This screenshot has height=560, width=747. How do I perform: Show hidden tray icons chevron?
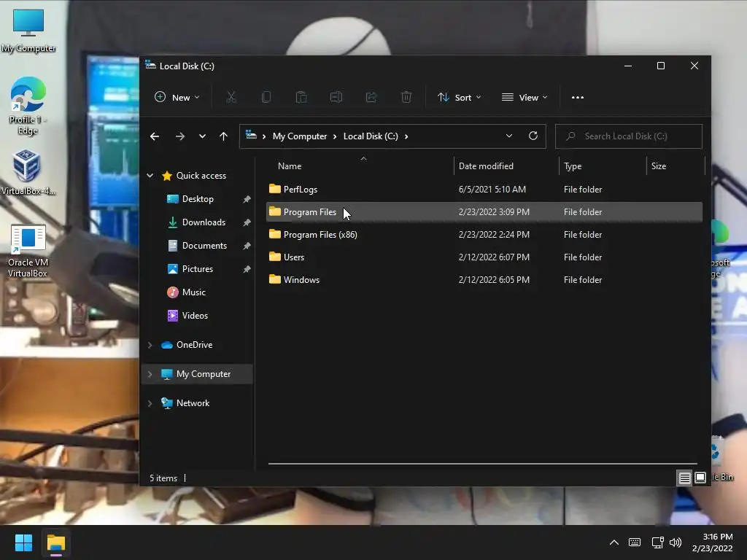pos(614,542)
